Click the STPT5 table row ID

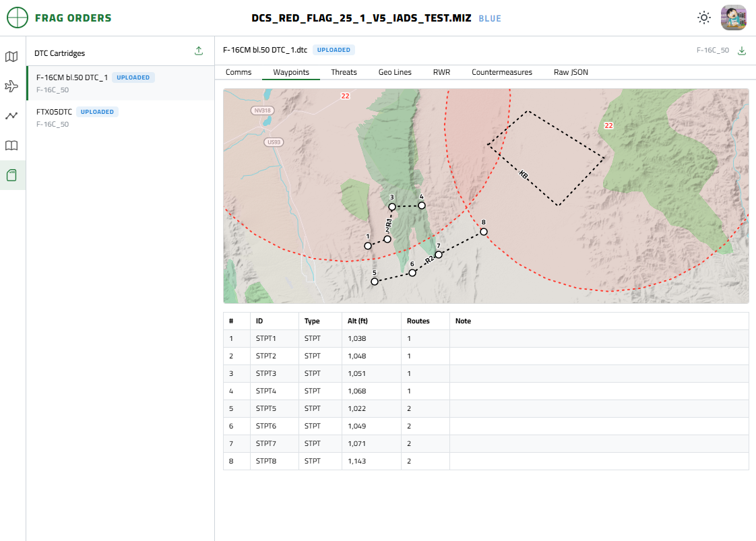point(266,408)
